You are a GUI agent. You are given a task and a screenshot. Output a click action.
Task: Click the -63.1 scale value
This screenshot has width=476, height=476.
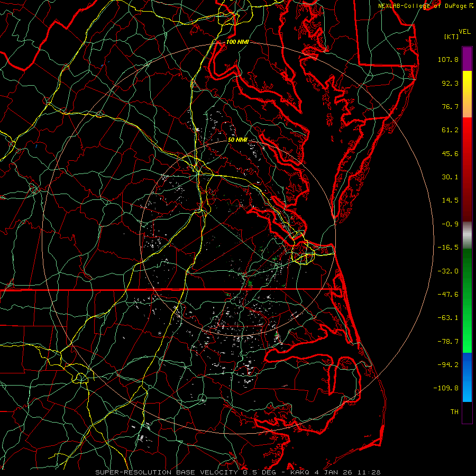[x=448, y=318]
